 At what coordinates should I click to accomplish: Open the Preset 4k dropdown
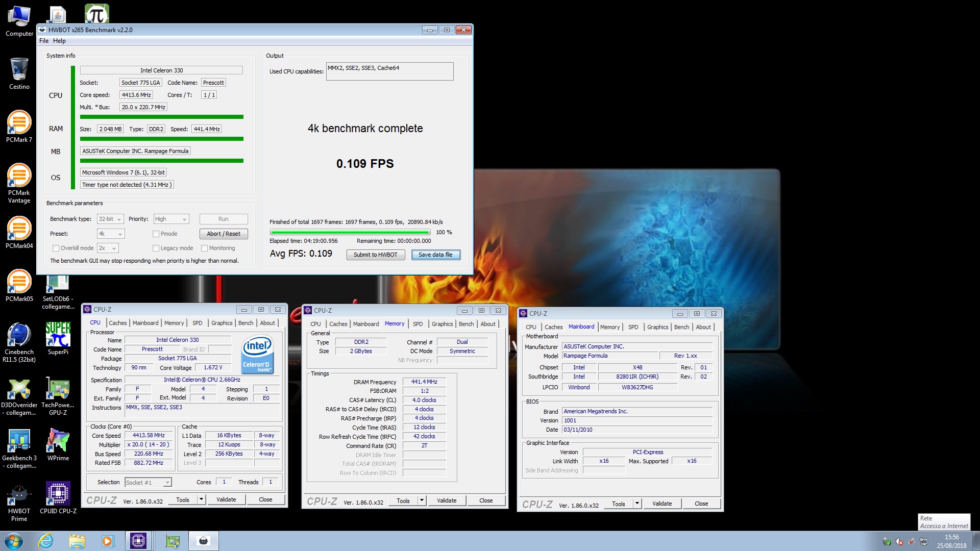(x=110, y=234)
